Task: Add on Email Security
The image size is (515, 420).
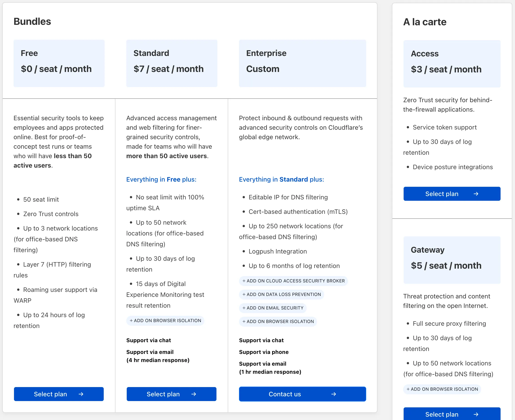Action: (273, 308)
